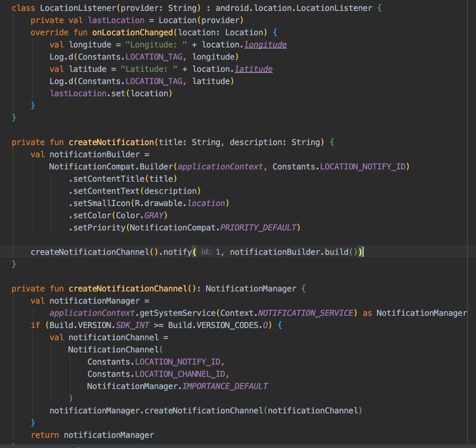The height and width of the screenshot is (448, 476).
Task: Click applicationContext inside the Builder call
Action: (x=220, y=167)
